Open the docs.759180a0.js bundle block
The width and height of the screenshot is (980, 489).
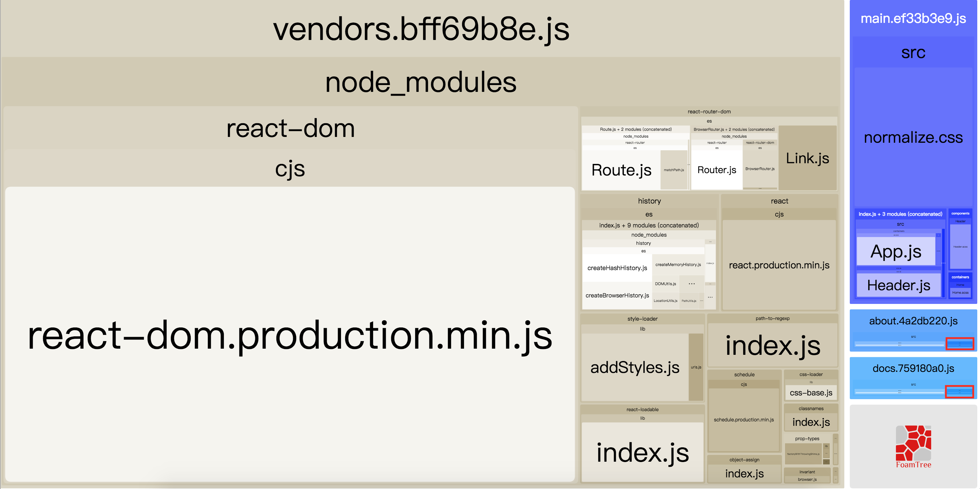[913, 378]
